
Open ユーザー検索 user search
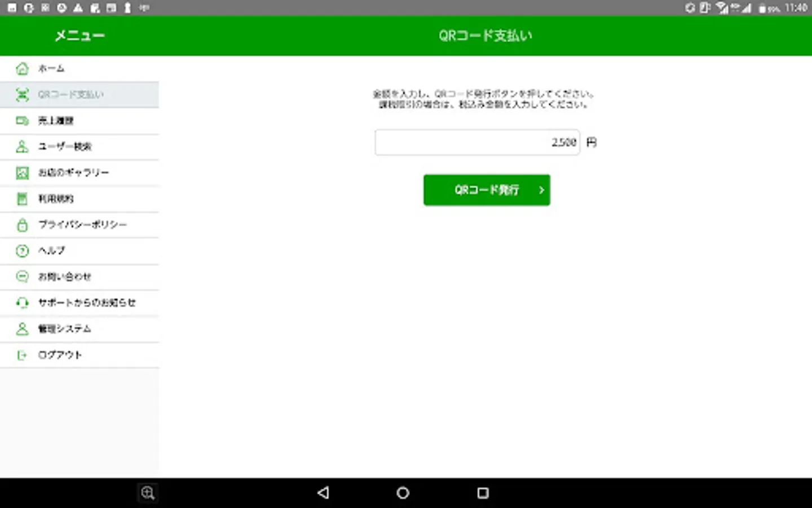point(79,146)
